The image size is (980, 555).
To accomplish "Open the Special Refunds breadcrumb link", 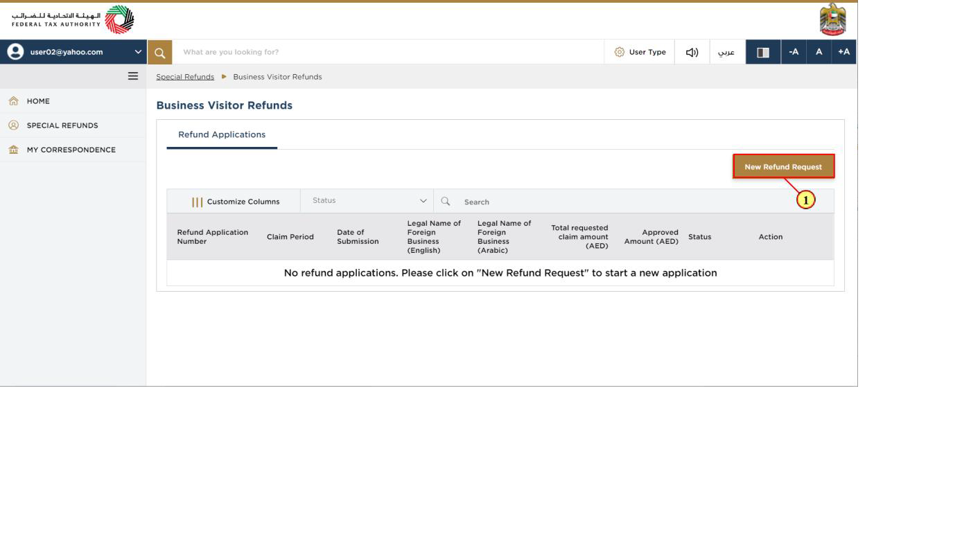I will tap(185, 77).
